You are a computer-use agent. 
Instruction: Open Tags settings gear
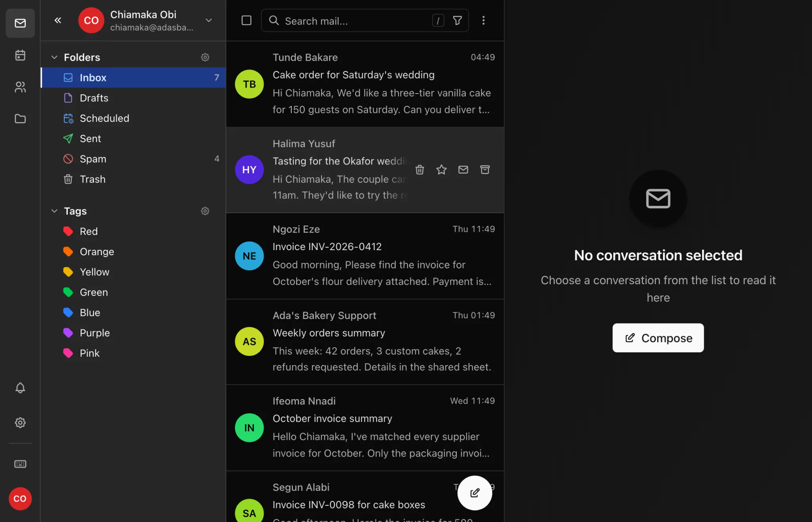pyautogui.click(x=205, y=211)
